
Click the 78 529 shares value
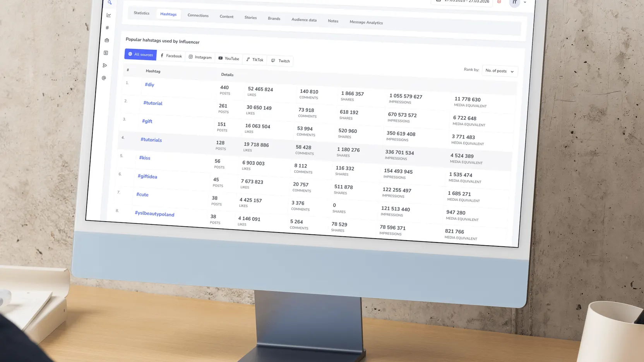pyautogui.click(x=339, y=224)
